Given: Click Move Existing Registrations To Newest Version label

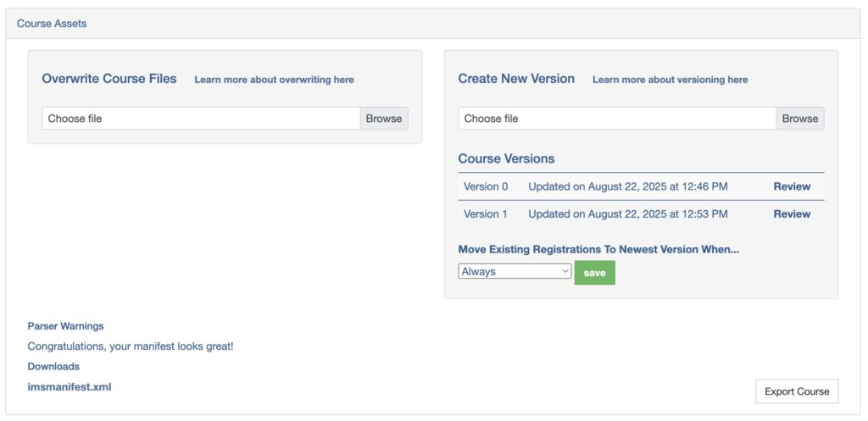Looking at the screenshot, I should click(x=598, y=250).
